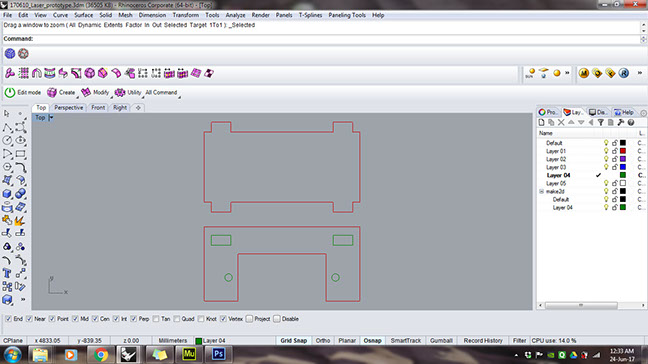Enable the Quad osnap checkbox
The width and height of the screenshot is (648, 364).
177,319
